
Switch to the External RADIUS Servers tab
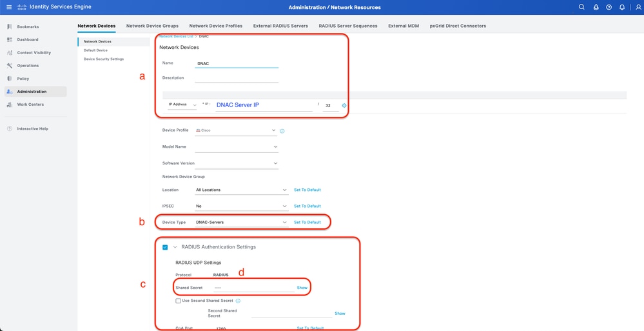coord(280,26)
